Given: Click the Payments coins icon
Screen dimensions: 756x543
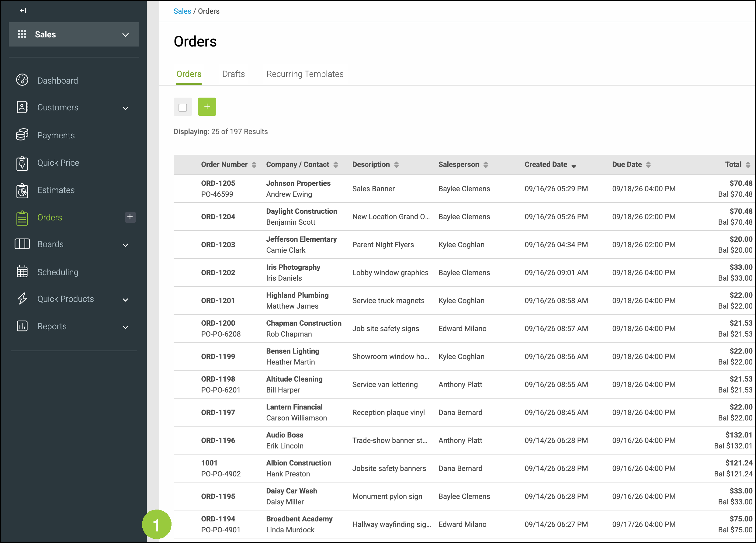Looking at the screenshot, I should (x=22, y=135).
